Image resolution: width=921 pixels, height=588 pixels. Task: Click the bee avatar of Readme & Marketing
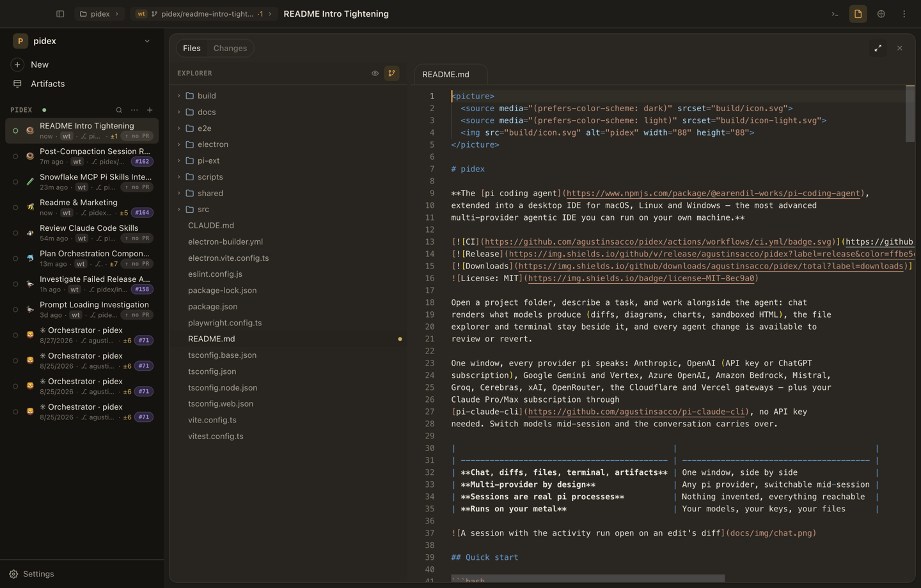tap(30, 207)
